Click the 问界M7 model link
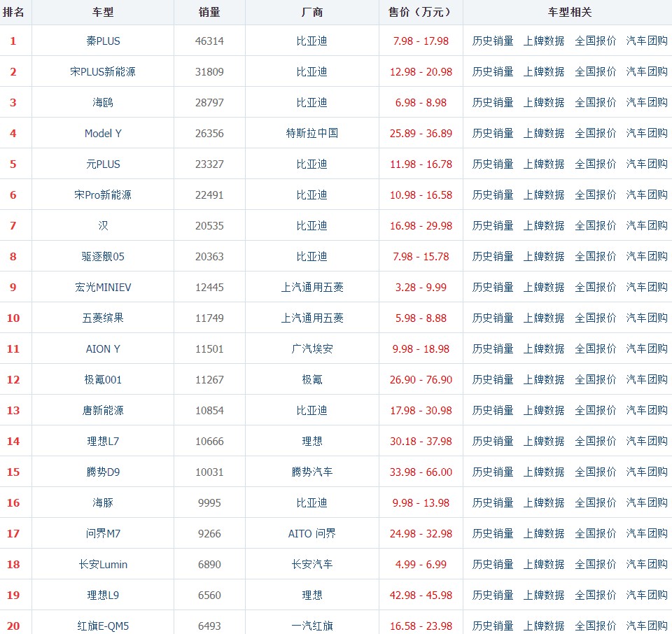This screenshot has width=672, height=634. tap(103, 534)
